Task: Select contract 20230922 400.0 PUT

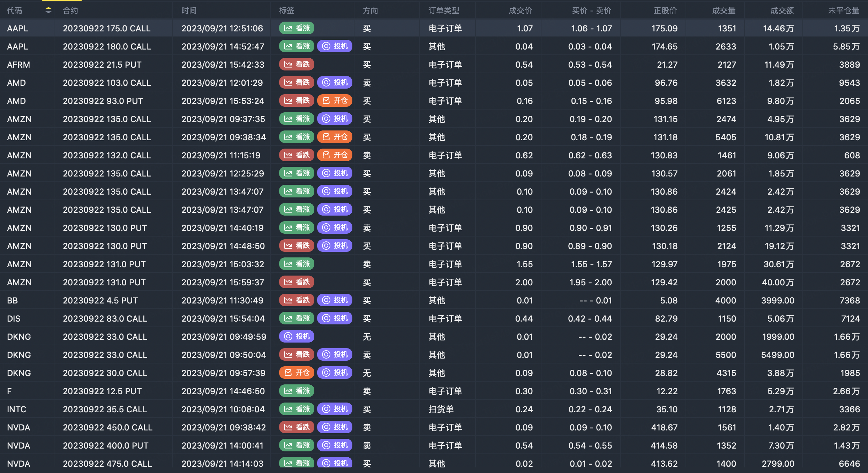Action: [106, 445]
